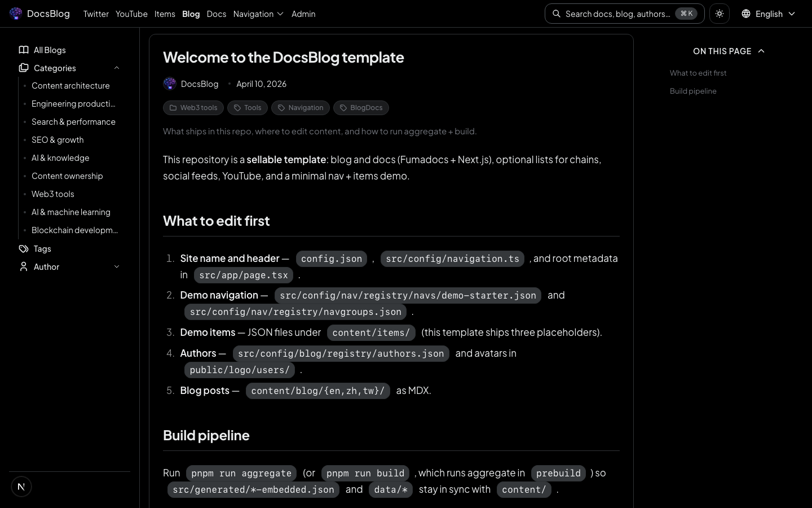Collapse the Categories sidebar section
The height and width of the screenshot is (508, 812).
coord(117,68)
